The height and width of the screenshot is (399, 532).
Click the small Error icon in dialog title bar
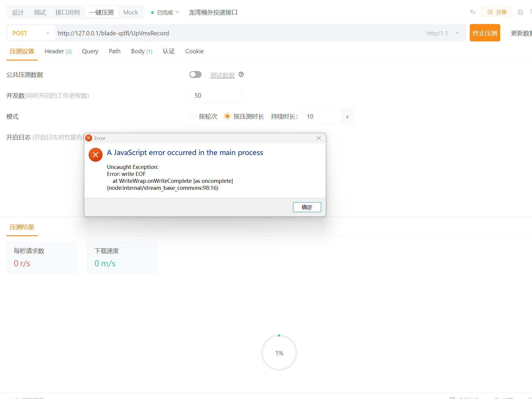(89, 138)
